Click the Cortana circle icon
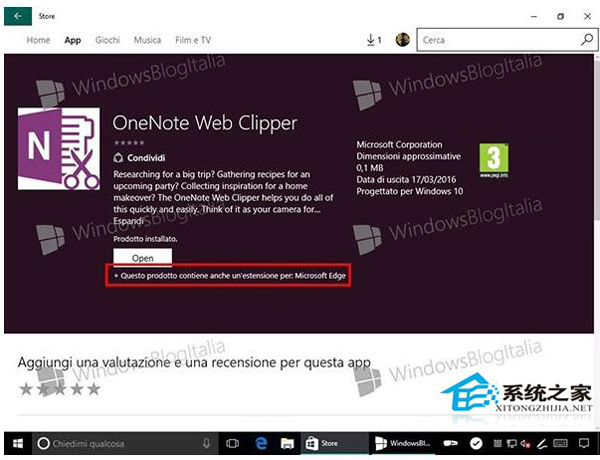Image resolution: width=600 pixels, height=460 pixels. coord(43,444)
